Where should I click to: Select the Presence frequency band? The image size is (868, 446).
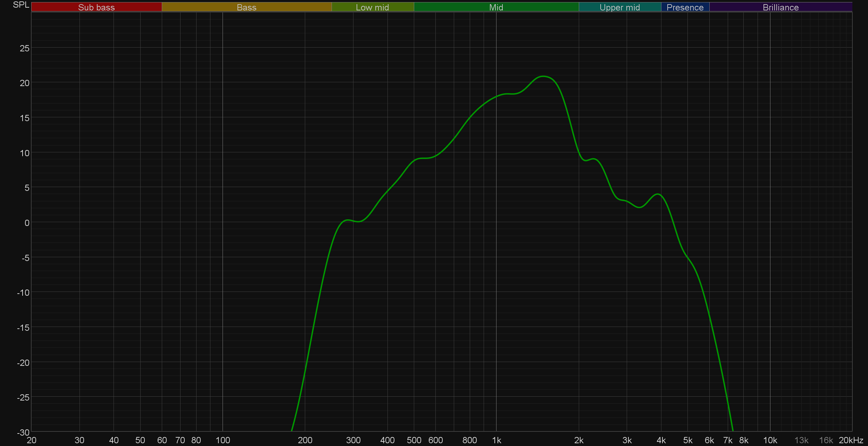point(685,7)
